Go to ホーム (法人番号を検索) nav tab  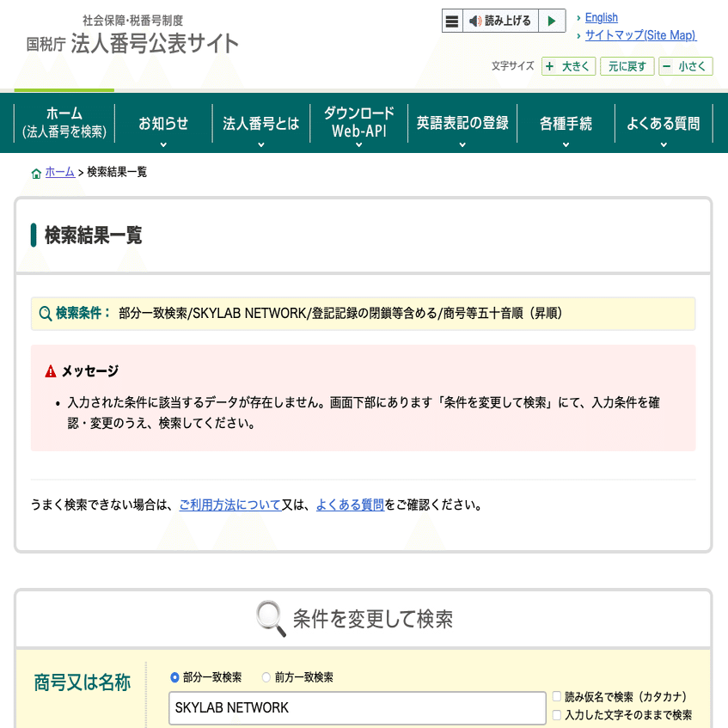(x=64, y=123)
